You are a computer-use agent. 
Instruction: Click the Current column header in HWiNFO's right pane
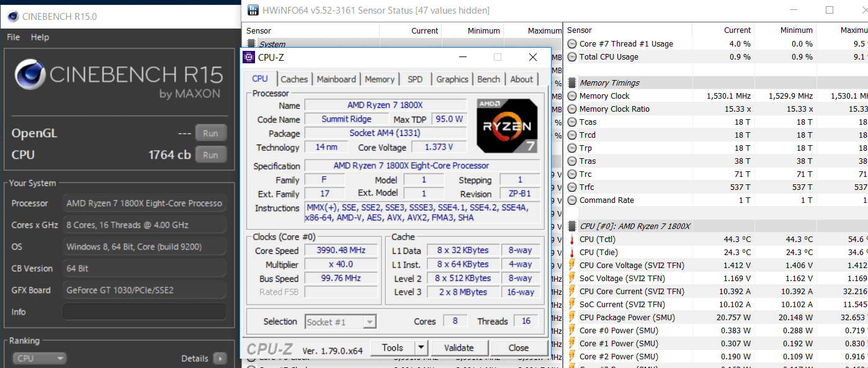click(x=723, y=30)
